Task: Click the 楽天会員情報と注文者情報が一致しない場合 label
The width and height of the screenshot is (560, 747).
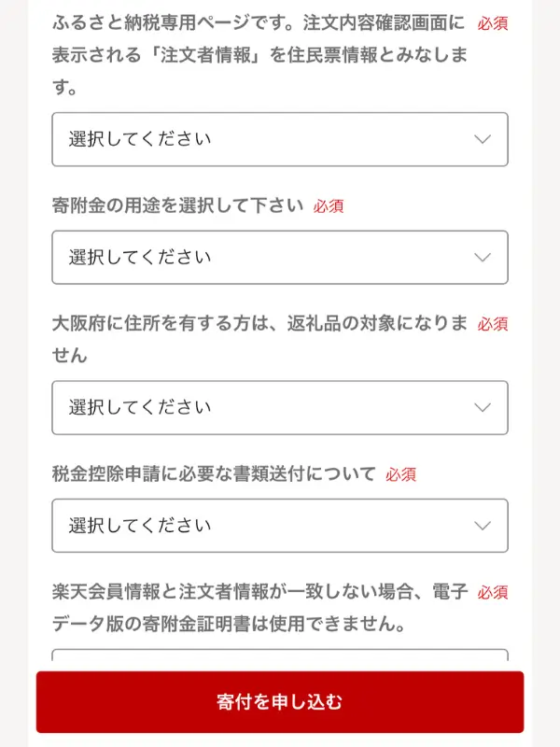Action: point(259,608)
